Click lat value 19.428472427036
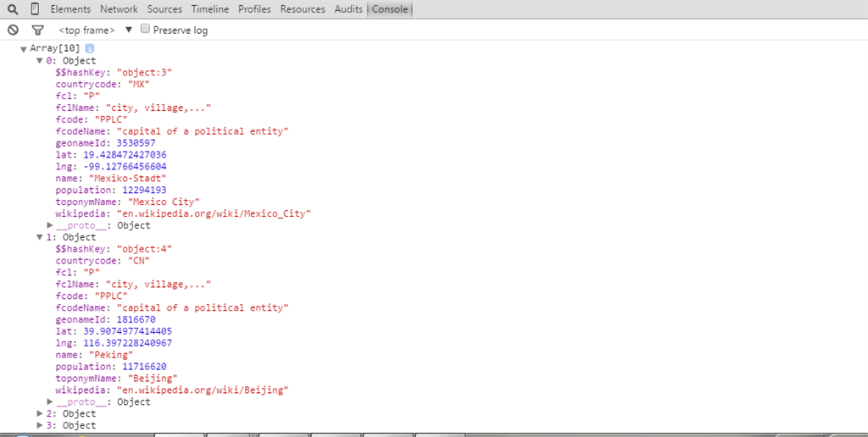The height and width of the screenshot is (437, 868). [125, 155]
